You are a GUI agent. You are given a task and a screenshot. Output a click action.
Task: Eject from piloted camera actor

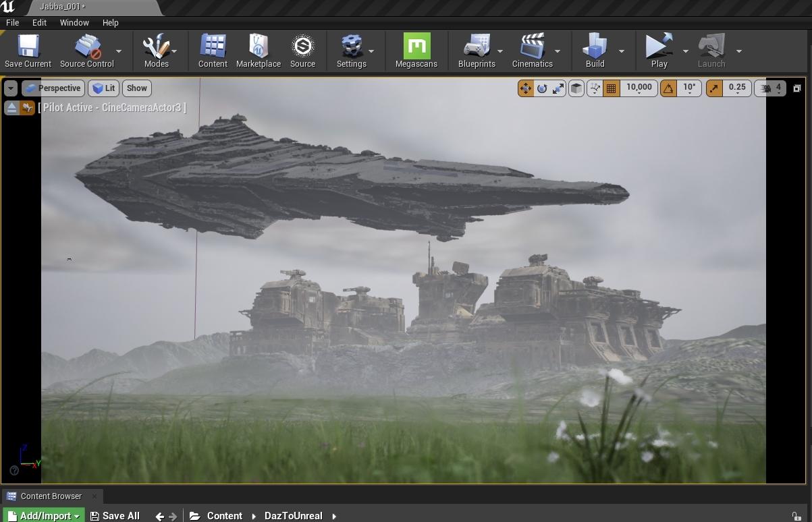click(x=11, y=108)
